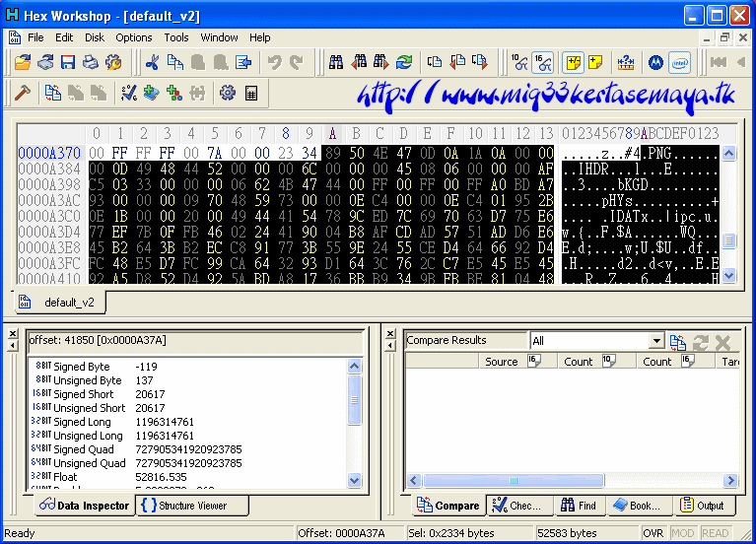Open Find with the binoculars icon
The width and height of the screenshot is (756, 544).
pos(336,62)
